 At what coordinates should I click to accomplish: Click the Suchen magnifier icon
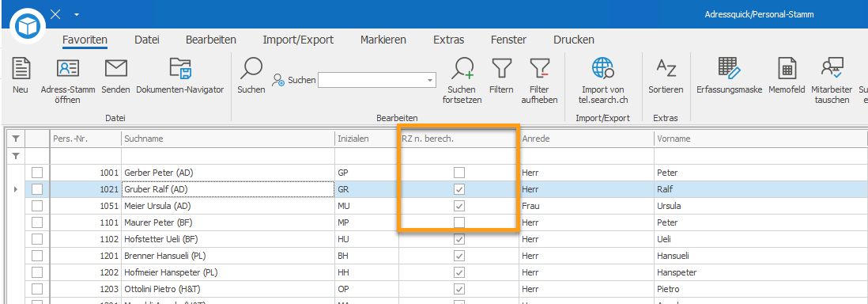tap(251, 68)
